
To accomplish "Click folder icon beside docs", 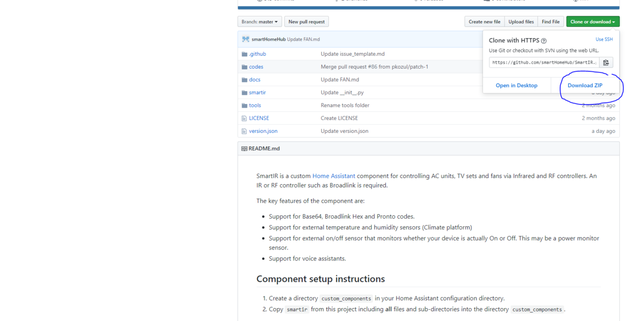I will pos(244,80).
